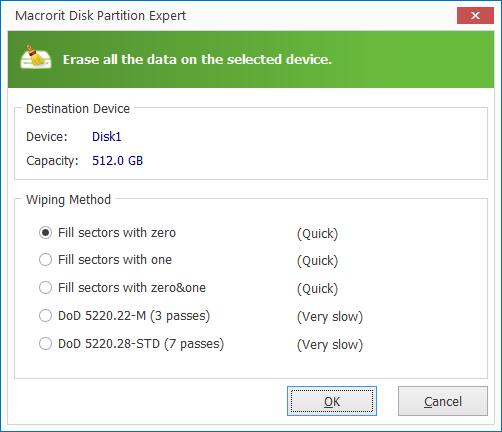Click (Quick) label beside Fill sectors with one
Image resolution: width=502 pixels, height=432 pixels.
(x=317, y=261)
